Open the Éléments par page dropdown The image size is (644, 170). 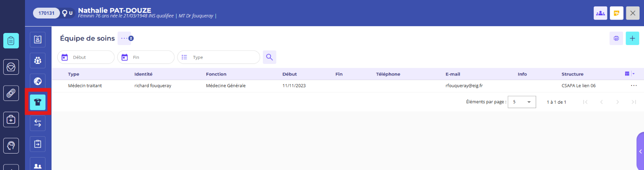point(522,102)
